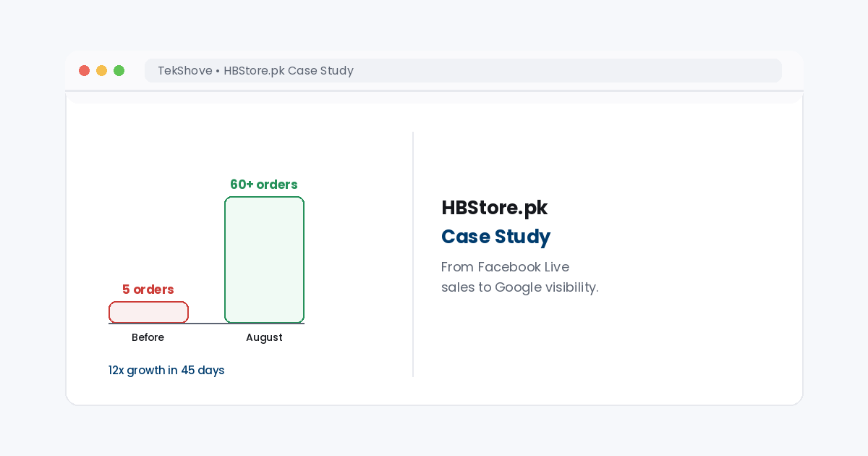The height and width of the screenshot is (456, 868).
Task: Click the red close window dot
Action: click(x=84, y=70)
